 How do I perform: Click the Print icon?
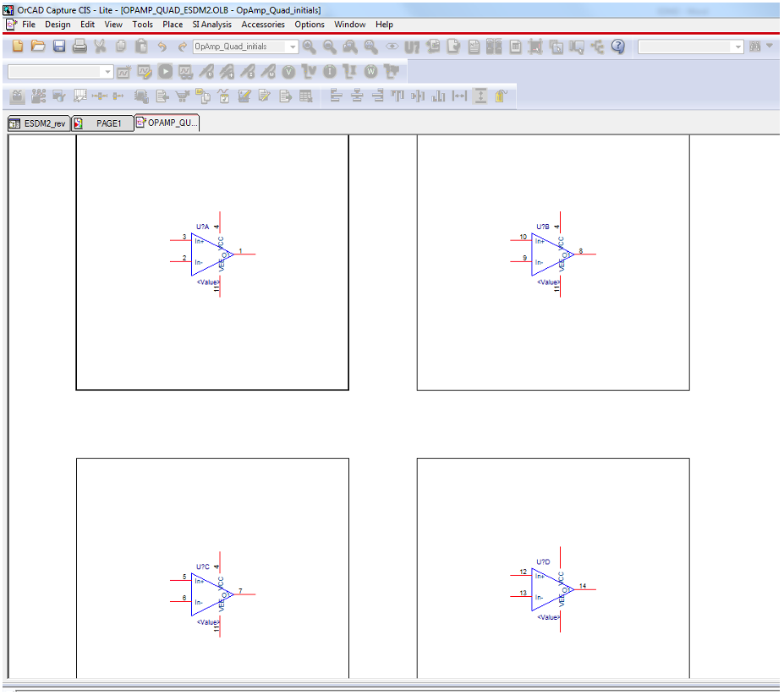coord(79,47)
